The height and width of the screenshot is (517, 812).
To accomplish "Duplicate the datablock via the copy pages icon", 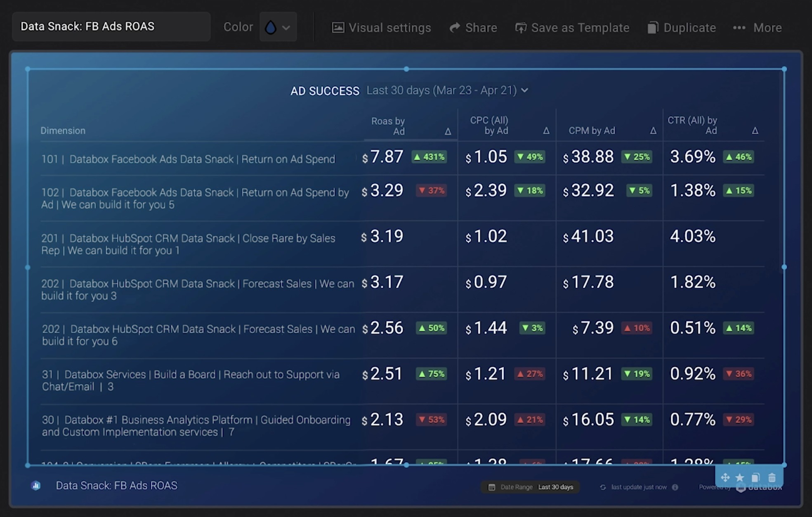I will [756, 477].
